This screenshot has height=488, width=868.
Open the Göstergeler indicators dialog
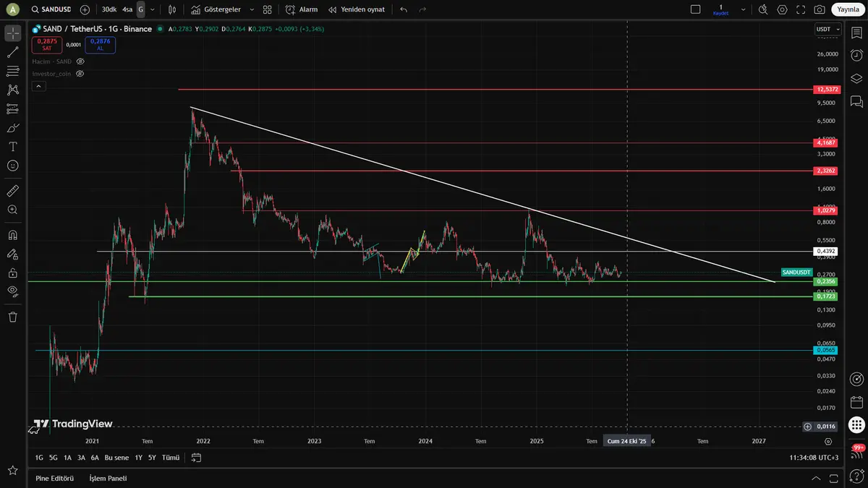tap(216, 9)
